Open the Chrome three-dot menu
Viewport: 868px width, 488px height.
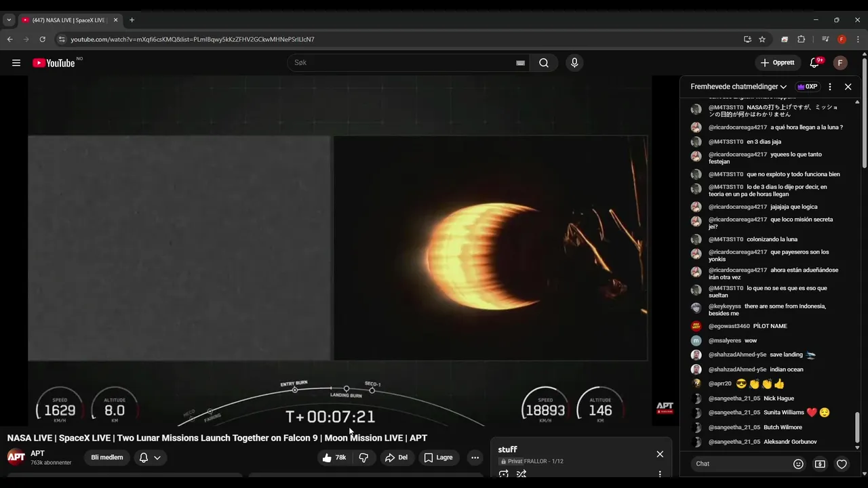tap(858, 39)
